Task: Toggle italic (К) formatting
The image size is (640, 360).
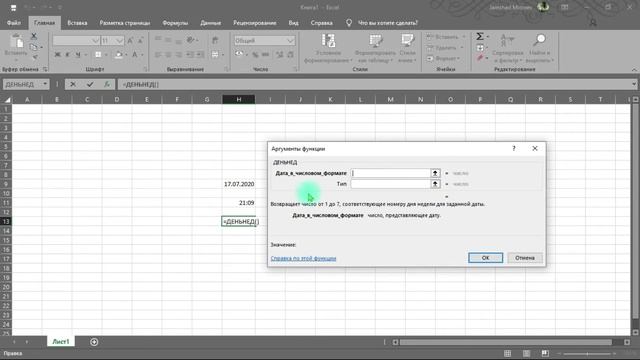Action: [67, 54]
